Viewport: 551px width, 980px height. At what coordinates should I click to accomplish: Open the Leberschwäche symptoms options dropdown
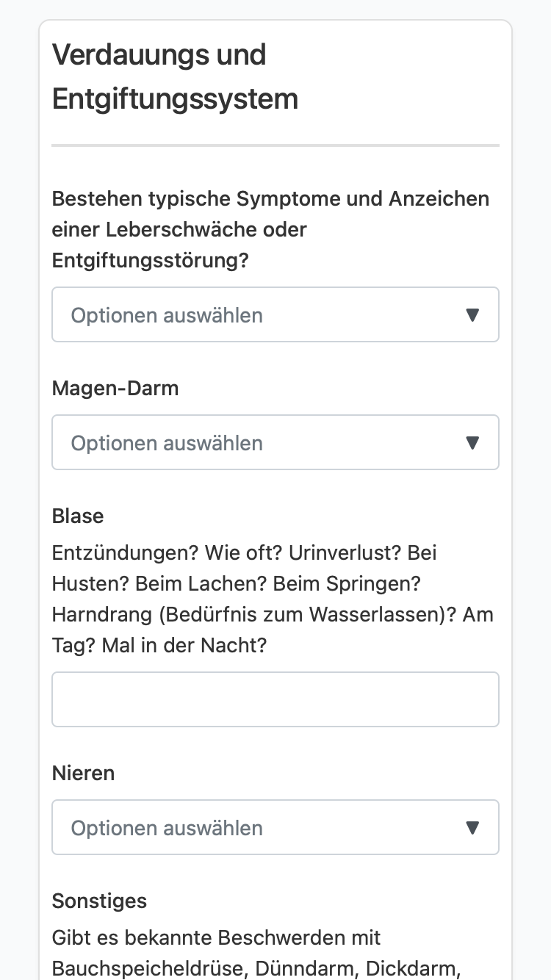click(x=275, y=314)
